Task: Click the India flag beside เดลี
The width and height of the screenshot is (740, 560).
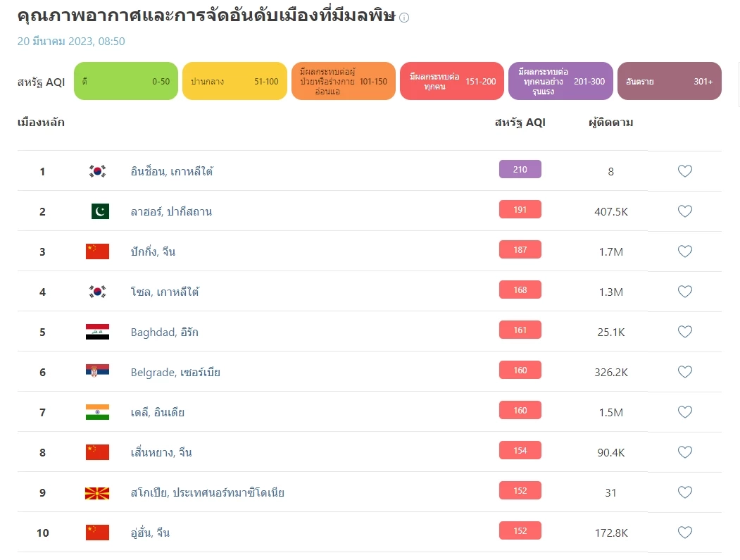Action: point(96,412)
